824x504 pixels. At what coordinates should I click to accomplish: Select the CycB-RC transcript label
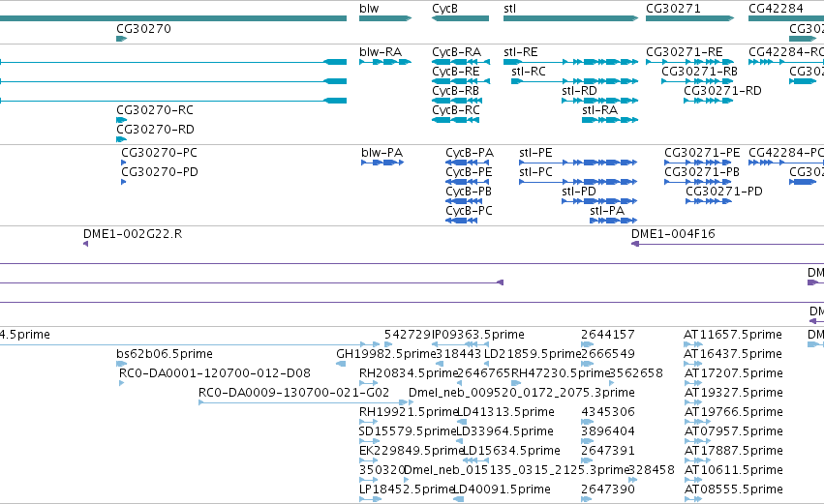[456, 111]
